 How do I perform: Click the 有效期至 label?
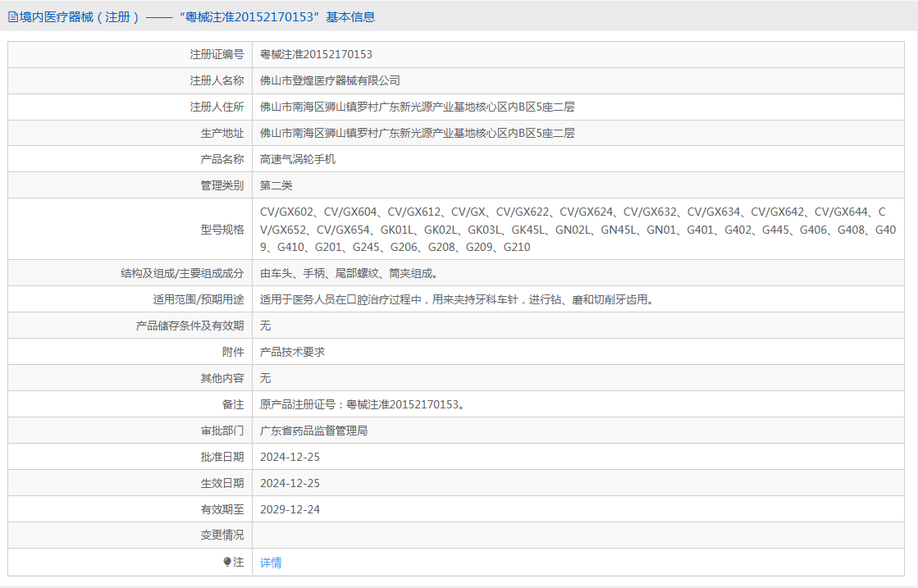[x=222, y=509]
